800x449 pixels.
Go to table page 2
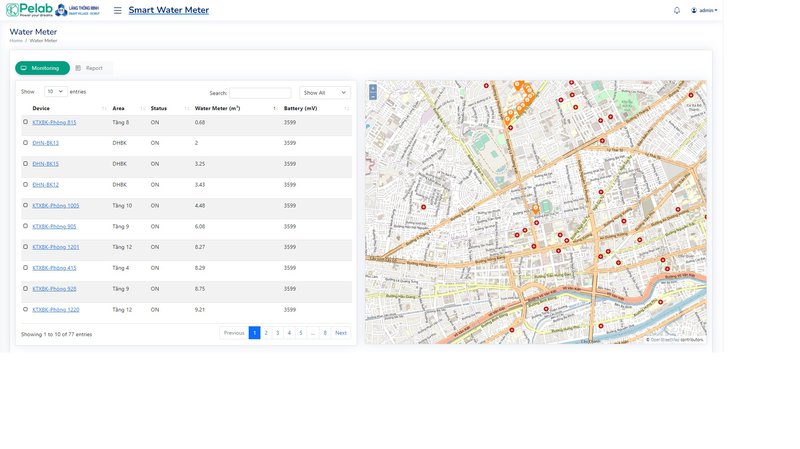(266, 333)
